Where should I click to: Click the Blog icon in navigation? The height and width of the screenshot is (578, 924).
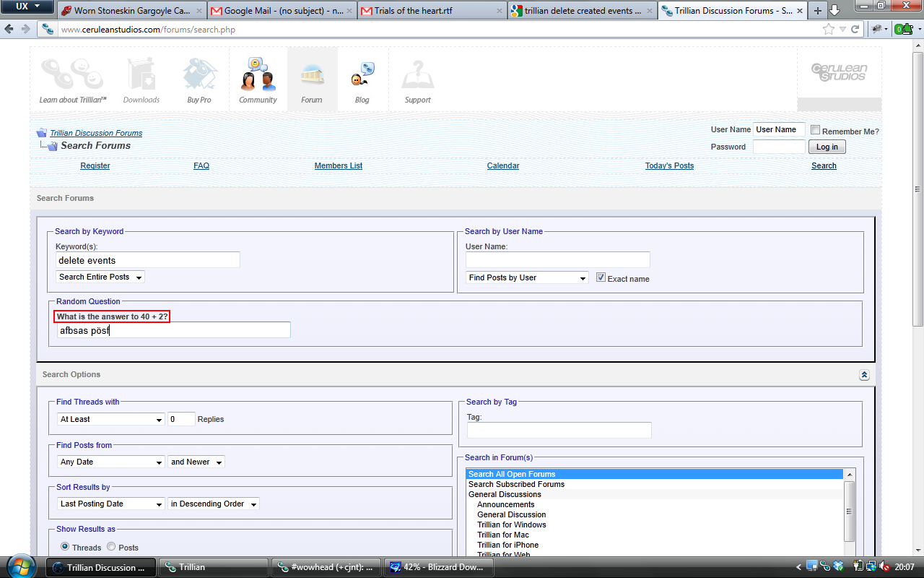coord(362,75)
